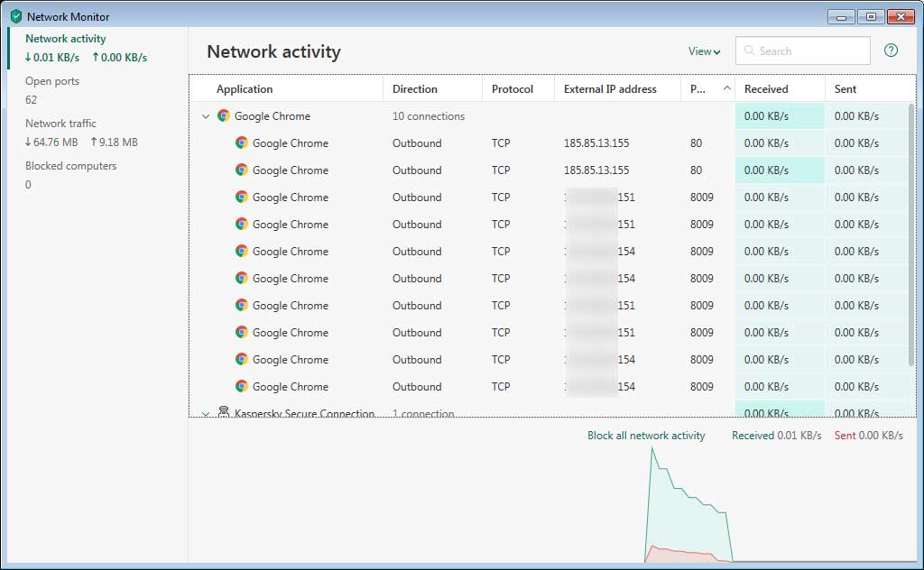Image resolution: width=924 pixels, height=570 pixels.
Task: Click the '10 connections' text
Action: tap(429, 116)
